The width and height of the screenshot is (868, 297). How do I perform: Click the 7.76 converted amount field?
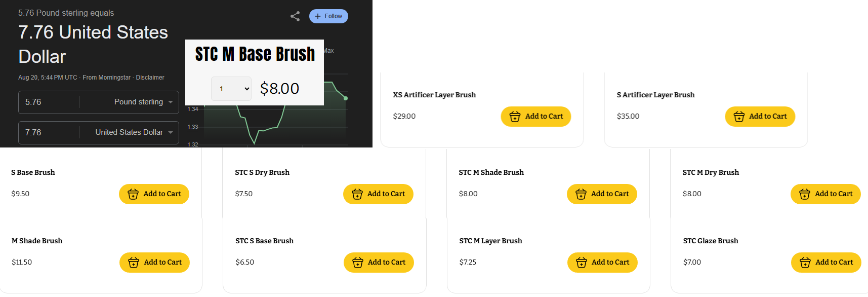49,132
